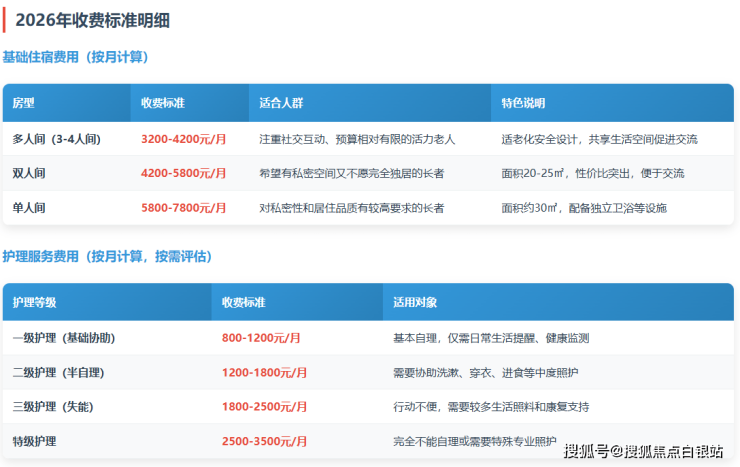Screen dimensions: 740x467
Task: Select the 护理服务费用 section heading
Action: click(x=107, y=257)
